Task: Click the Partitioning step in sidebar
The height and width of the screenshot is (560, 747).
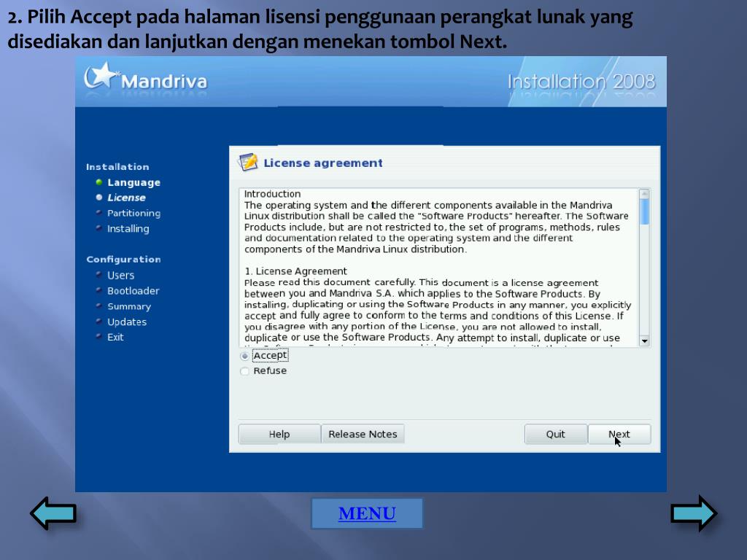Action: (x=134, y=214)
